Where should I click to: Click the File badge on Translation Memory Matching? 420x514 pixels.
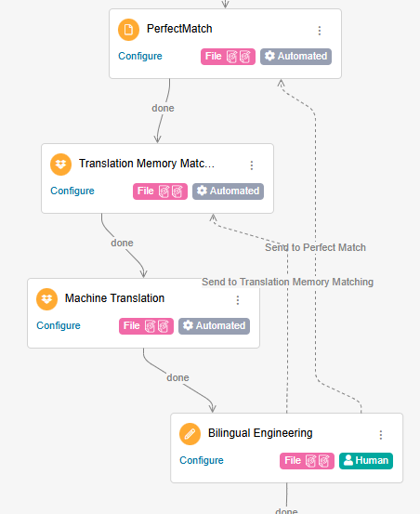pos(160,191)
